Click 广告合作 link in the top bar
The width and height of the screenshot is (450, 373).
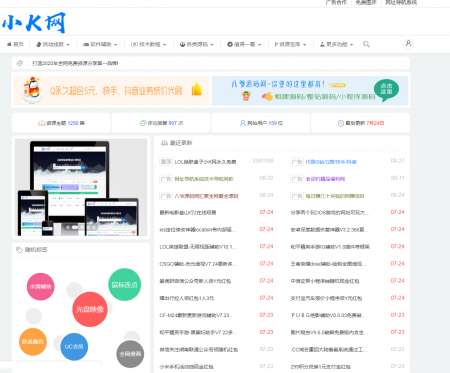[336, 2]
